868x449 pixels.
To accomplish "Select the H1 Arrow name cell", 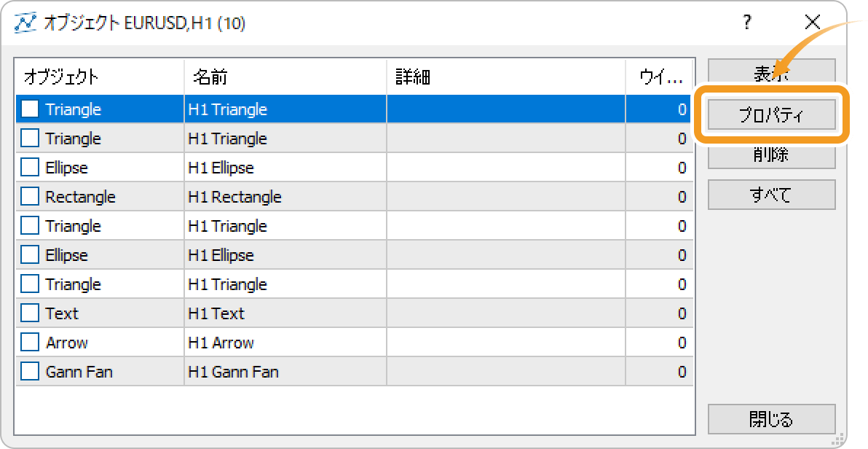I will [x=285, y=343].
